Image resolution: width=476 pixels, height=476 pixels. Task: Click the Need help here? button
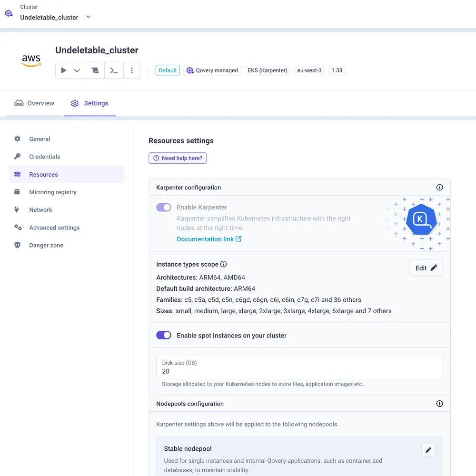[x=178, y=158]
